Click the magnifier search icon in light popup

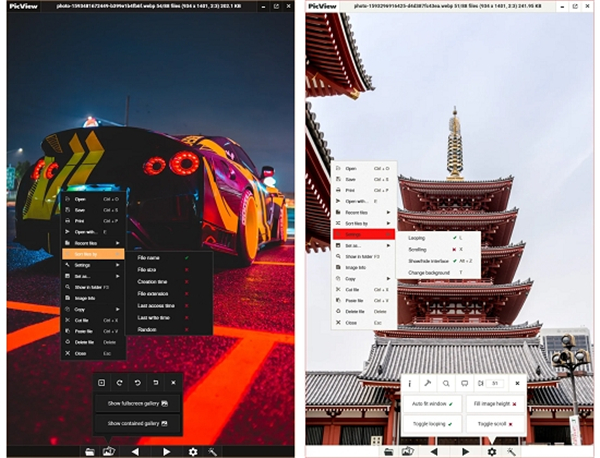click(x=444, y=383)
